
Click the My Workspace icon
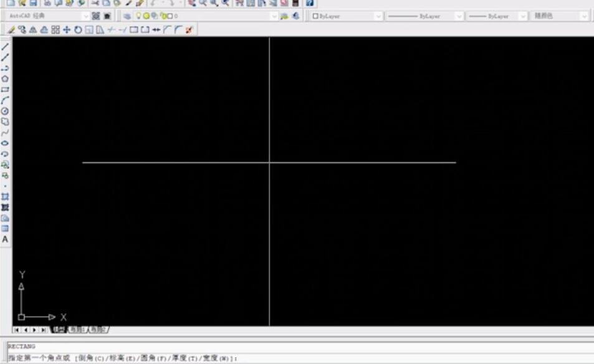[x=107, y=16]
